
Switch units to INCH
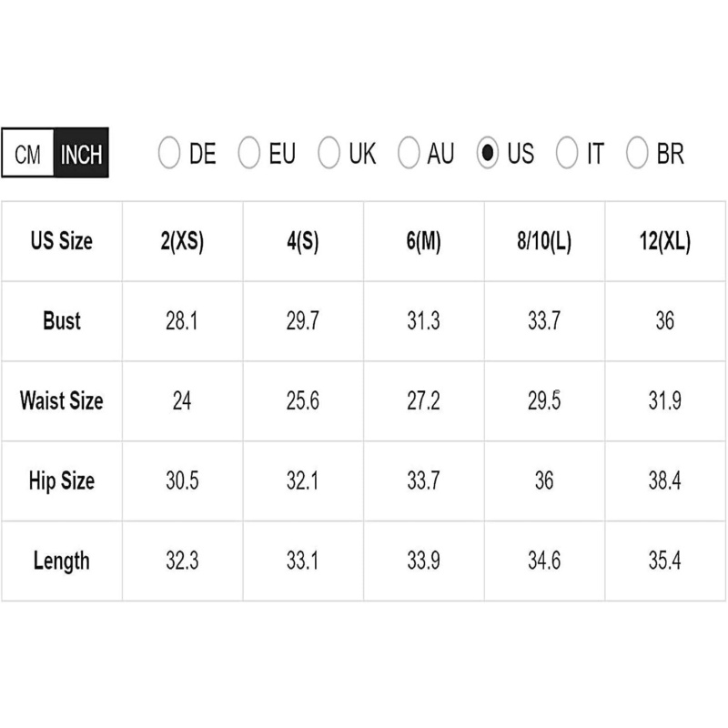click(81, 154)
